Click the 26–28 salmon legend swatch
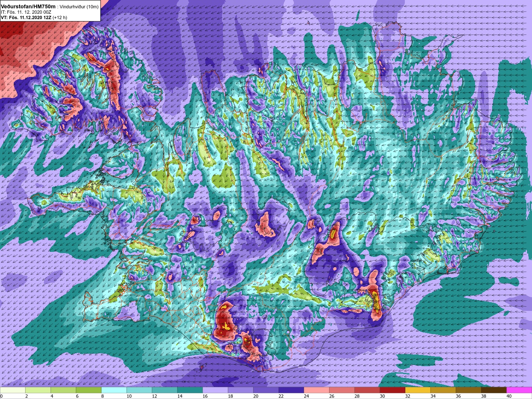Viewport: 532px width, 399px height. point(342,390)
